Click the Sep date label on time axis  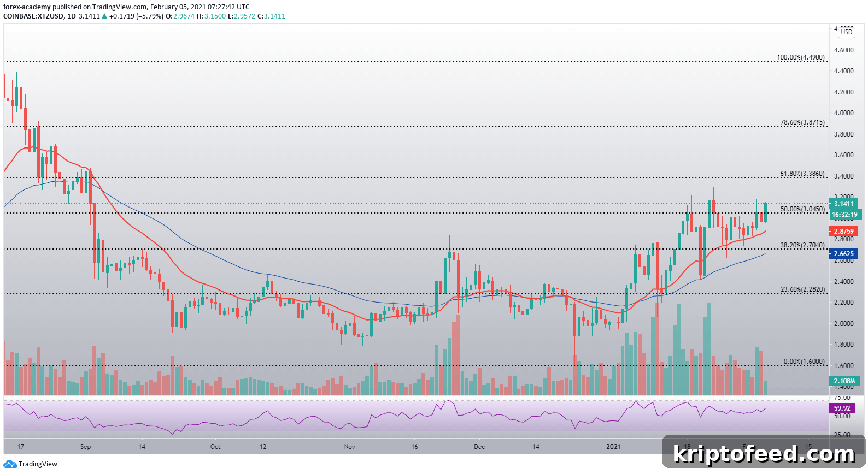(85, 447)
